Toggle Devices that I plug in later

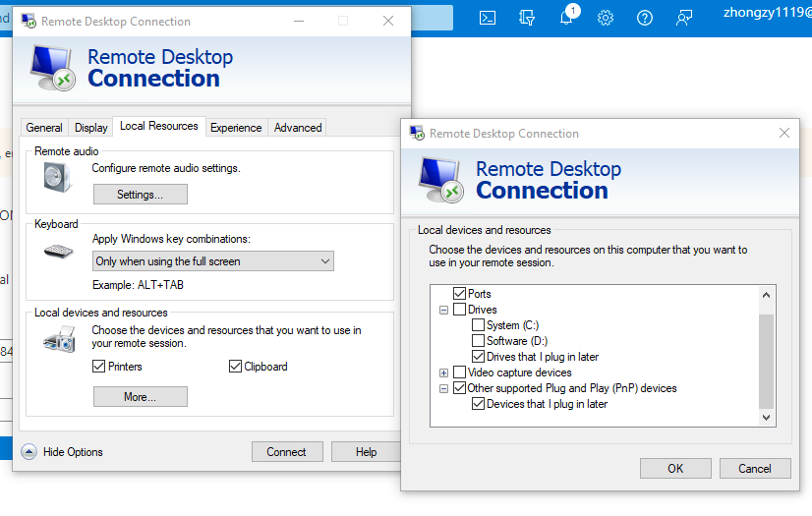(478, 404)
